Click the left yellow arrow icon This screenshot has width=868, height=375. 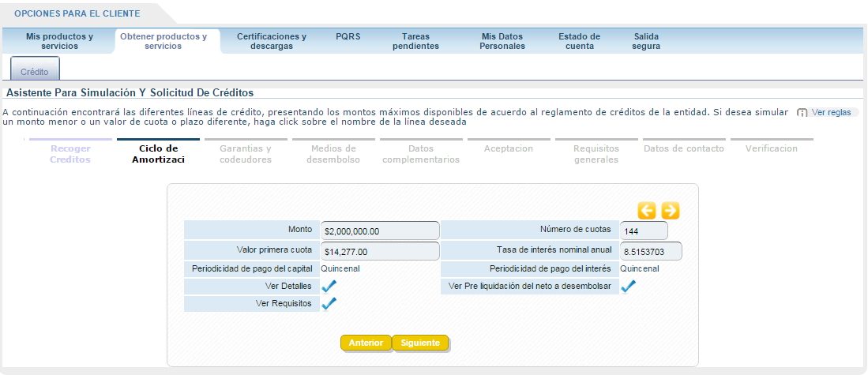coord(647,210)
